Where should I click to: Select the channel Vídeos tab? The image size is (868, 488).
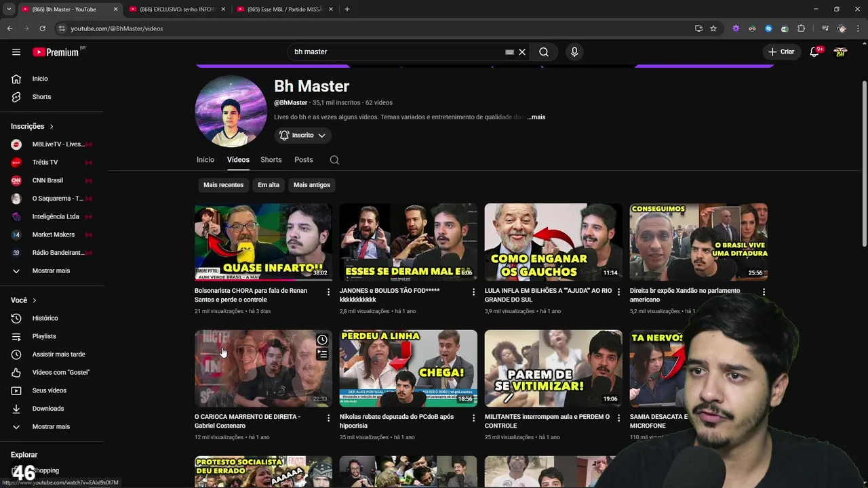coord(238,160)
